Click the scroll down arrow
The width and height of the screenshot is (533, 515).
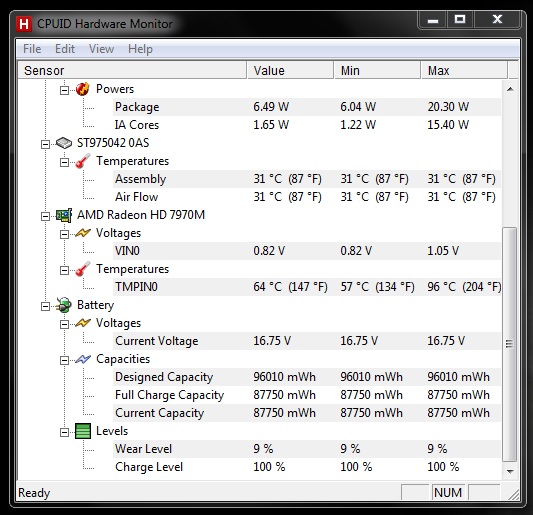coord(510,471)
